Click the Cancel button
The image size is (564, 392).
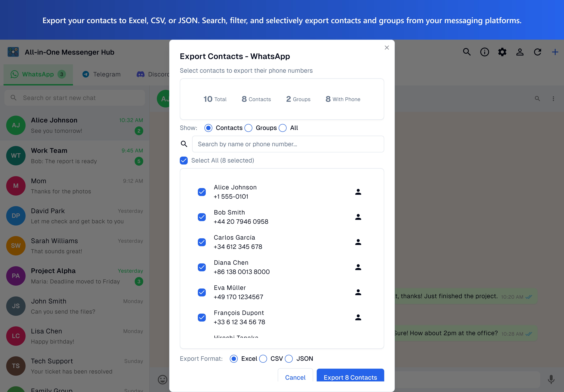point(295,375)
